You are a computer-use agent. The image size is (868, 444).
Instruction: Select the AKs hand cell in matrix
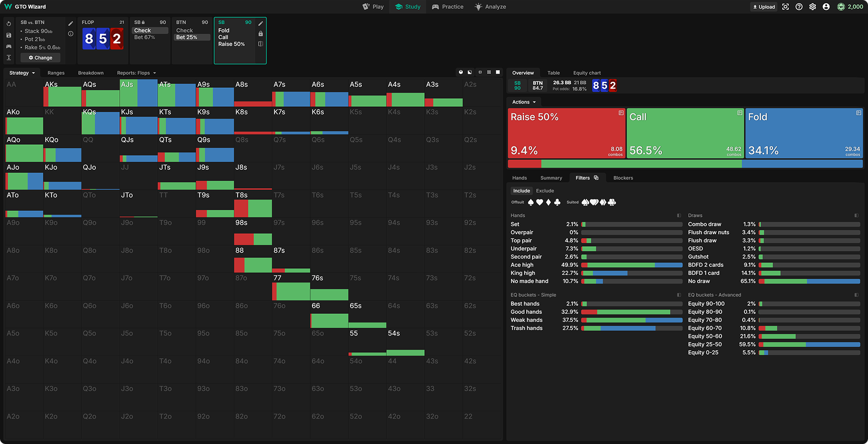(x=62, y=93)
